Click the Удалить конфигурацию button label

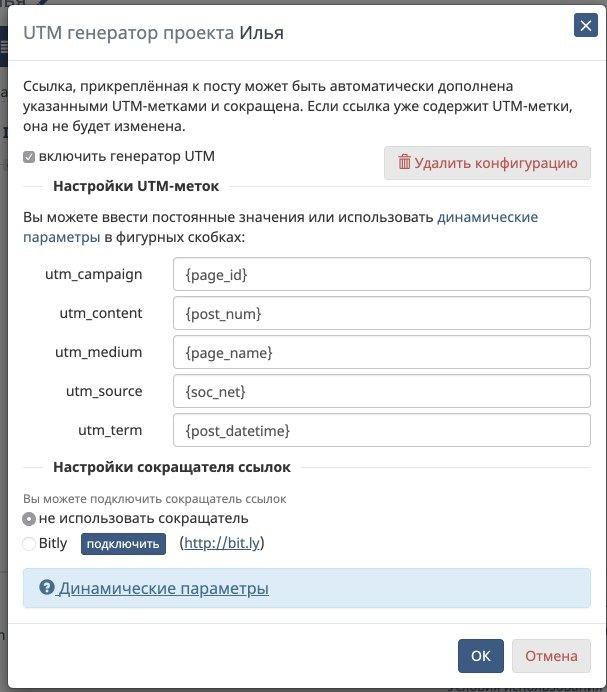pyautogui.click(x=496, y=162)
